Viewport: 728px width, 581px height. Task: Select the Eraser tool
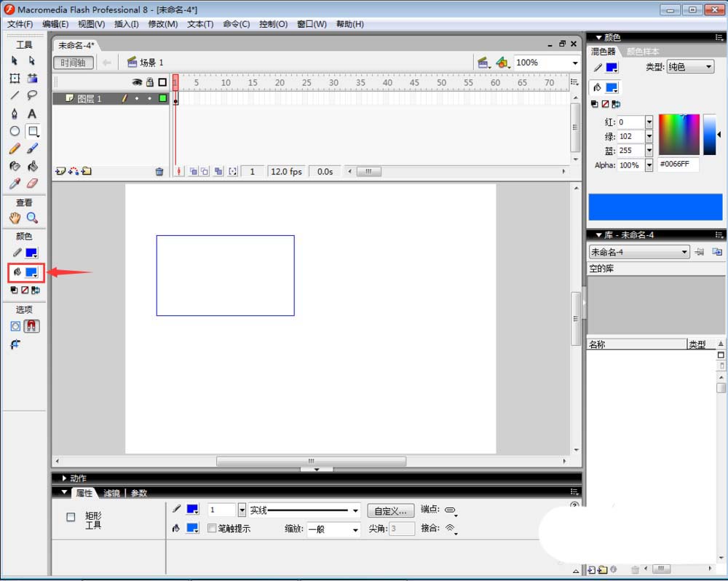(x=32, y=183)
